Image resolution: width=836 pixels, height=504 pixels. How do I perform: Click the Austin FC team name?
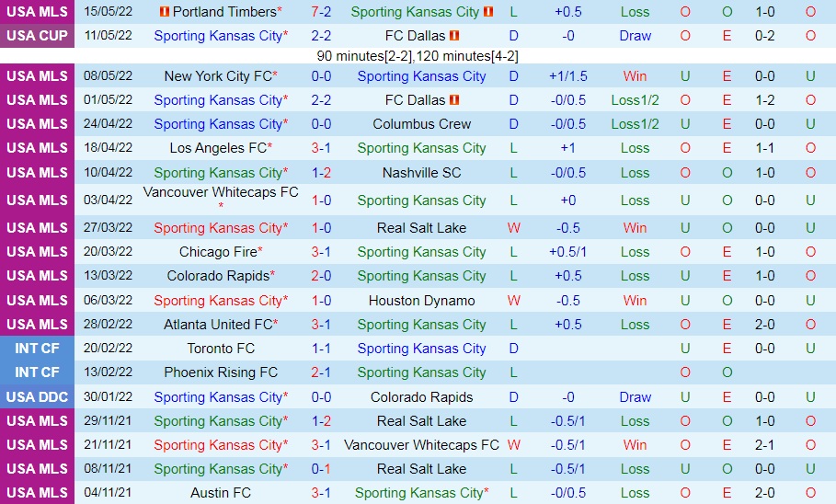pyautogui.click(x=221, y=493)
